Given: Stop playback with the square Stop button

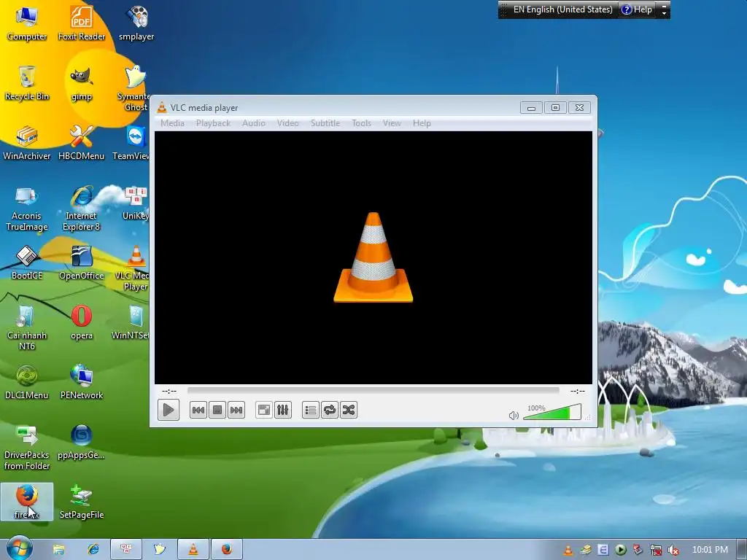Looking at the screenshot, I should tap(217, 410).
